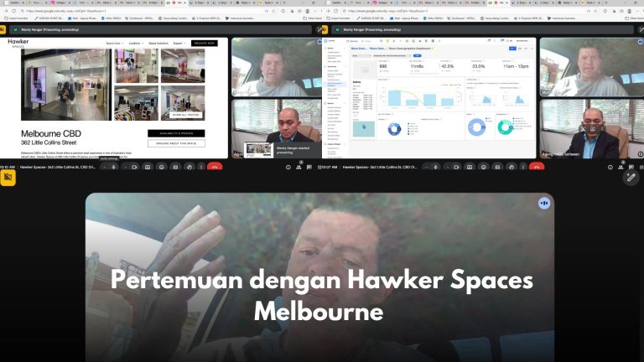Toggle captions icon in left Meet window
The height and width of the screenshot is (362, 644).
[176, 167]
